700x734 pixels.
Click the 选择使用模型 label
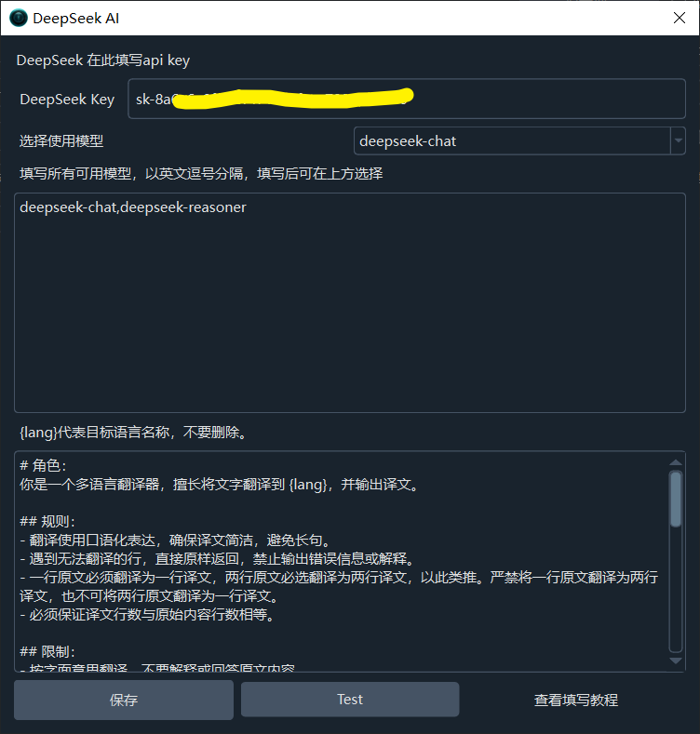[x=61, y=140]
